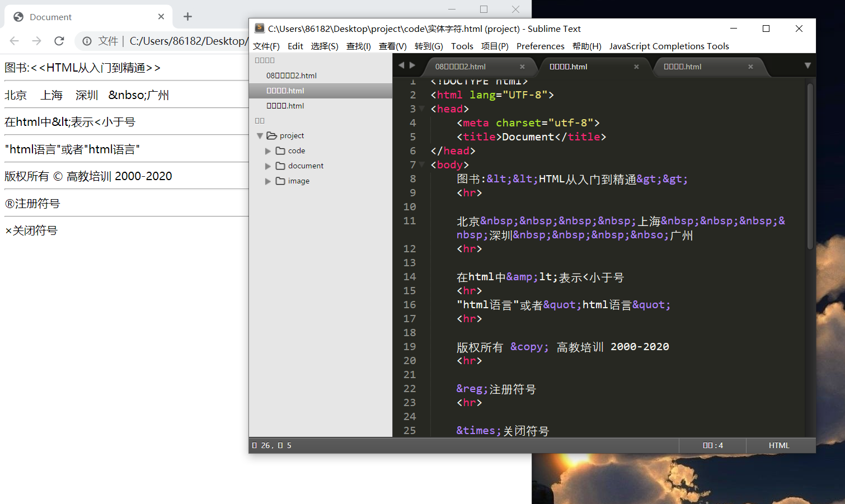Click line number 11 in gutter
The height and width of the screenshot is (504, 845).
[410, 221]
